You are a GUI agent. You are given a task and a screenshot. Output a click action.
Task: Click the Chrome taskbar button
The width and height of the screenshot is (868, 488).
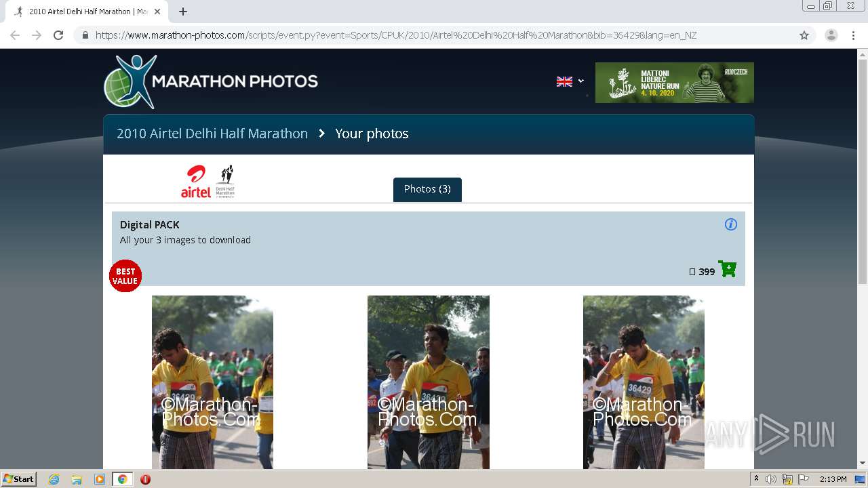coord(122,479)
